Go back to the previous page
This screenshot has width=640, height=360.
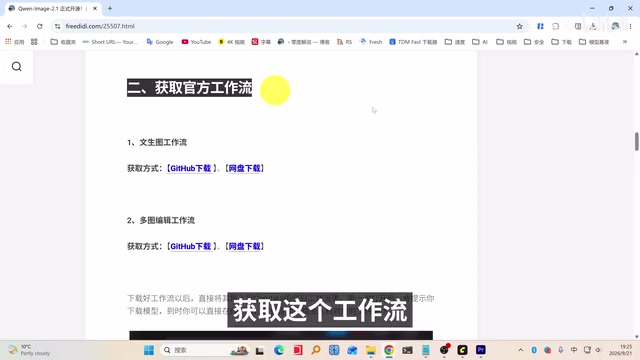tap(10, 26)
